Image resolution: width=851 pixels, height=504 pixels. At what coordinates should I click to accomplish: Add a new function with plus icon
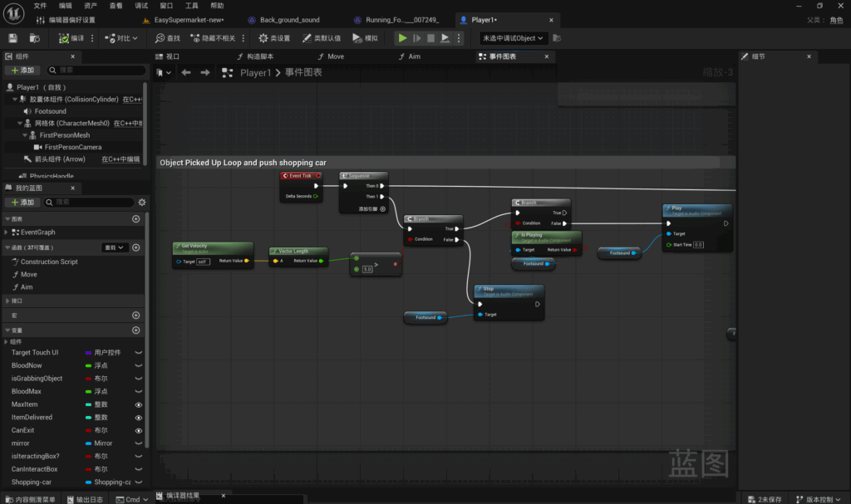coord(136,247)
